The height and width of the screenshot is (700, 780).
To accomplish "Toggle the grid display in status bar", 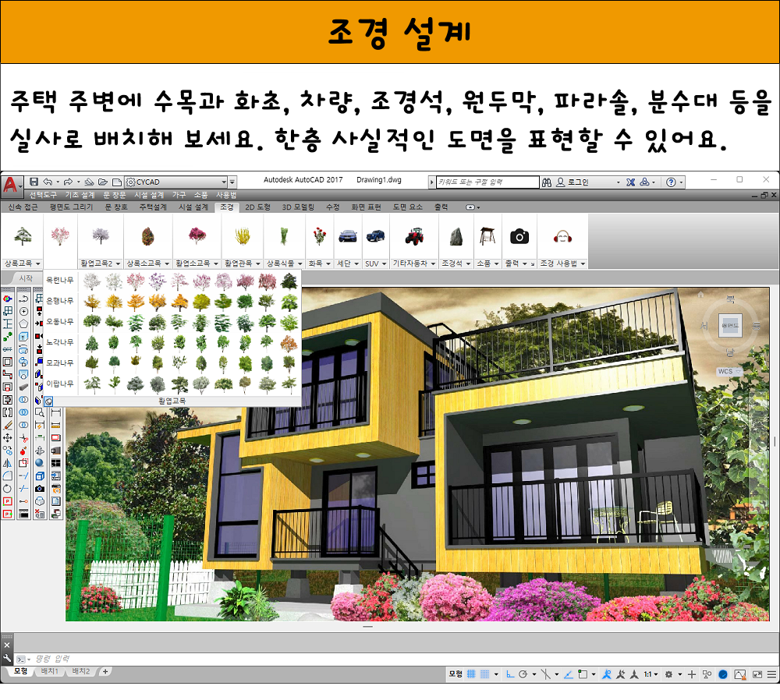I will coord(471,674).
